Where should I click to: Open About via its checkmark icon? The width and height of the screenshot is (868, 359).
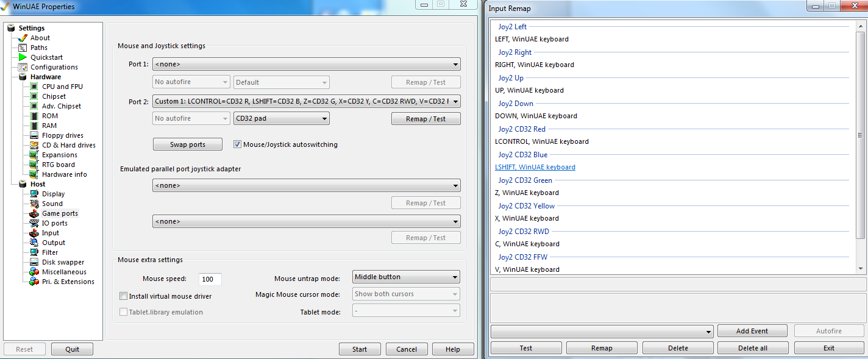tap(23, 38)
